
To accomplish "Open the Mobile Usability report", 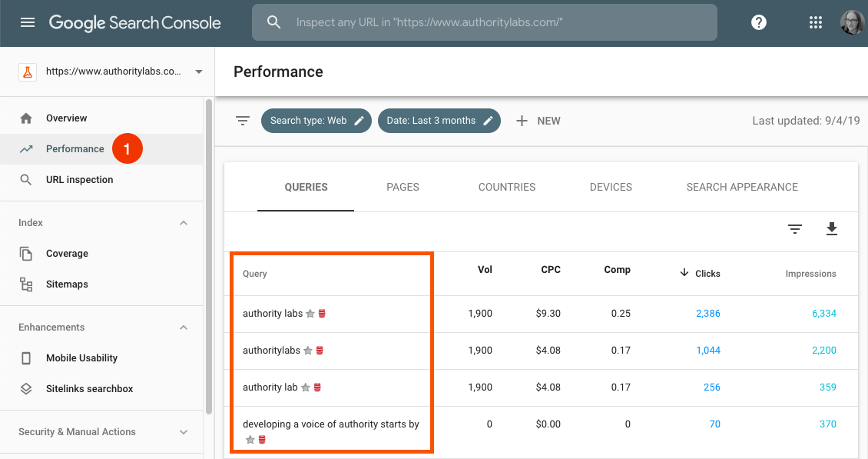I will pos(82,358).
